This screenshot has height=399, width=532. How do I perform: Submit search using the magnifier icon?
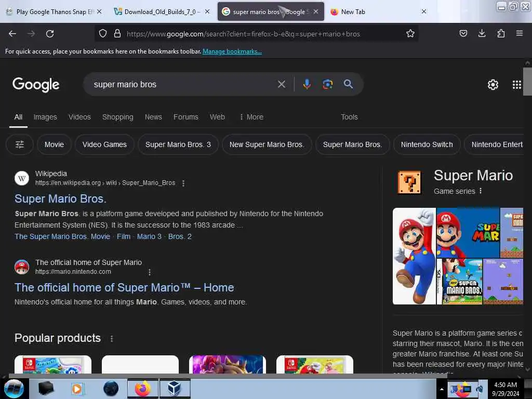click(x=348, y=84)
